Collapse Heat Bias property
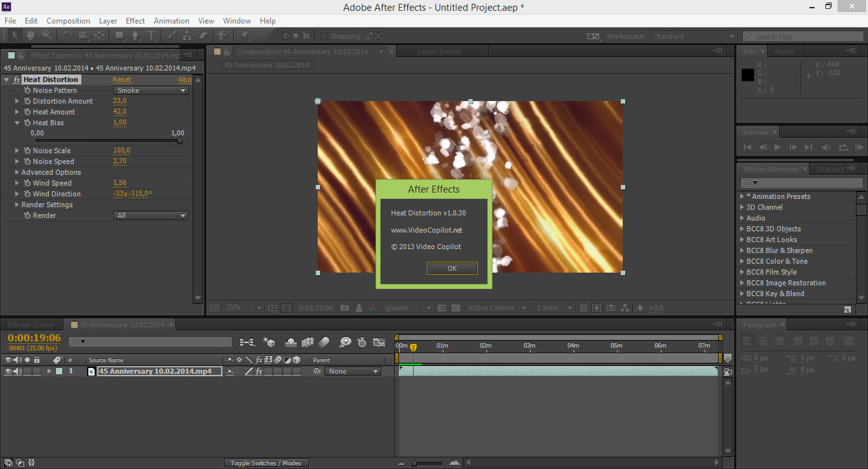Image resolution: width=868 pixels, height=469 pixels. (x=17, y=123)
